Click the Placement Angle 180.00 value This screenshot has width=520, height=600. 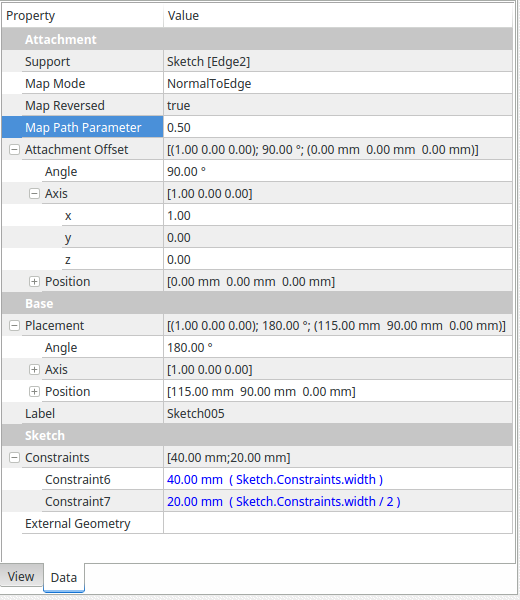tap(338, 347)
